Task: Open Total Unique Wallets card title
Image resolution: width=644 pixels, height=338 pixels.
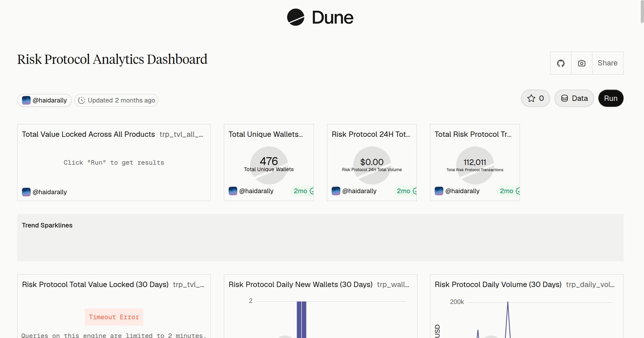Action: click(266, 134)
